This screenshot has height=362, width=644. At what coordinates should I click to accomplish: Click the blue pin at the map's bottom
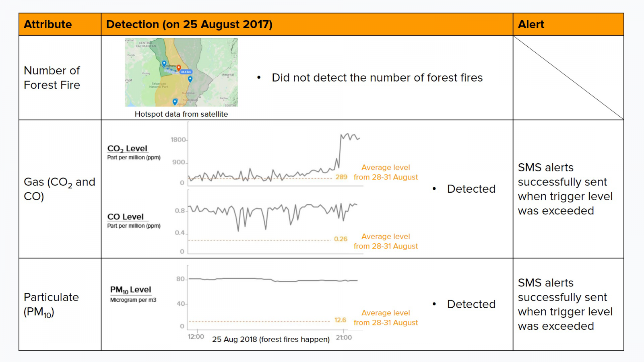coord(175,101)
